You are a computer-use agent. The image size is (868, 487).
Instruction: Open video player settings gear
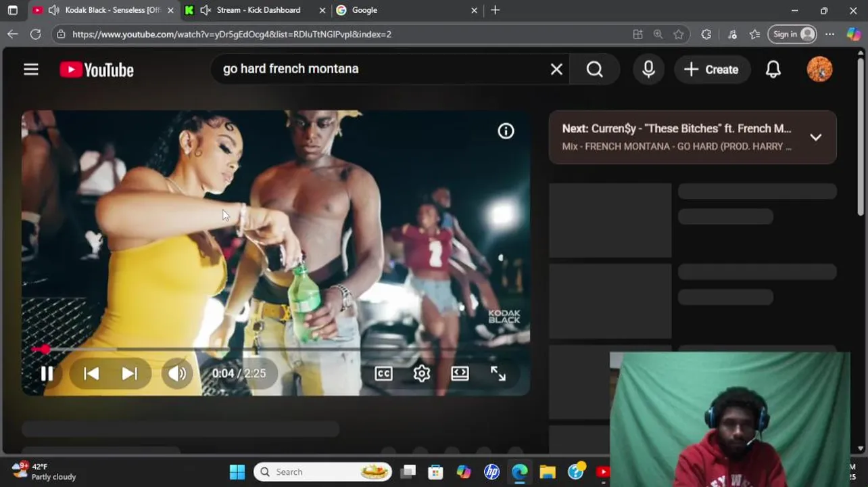point(422,373)
